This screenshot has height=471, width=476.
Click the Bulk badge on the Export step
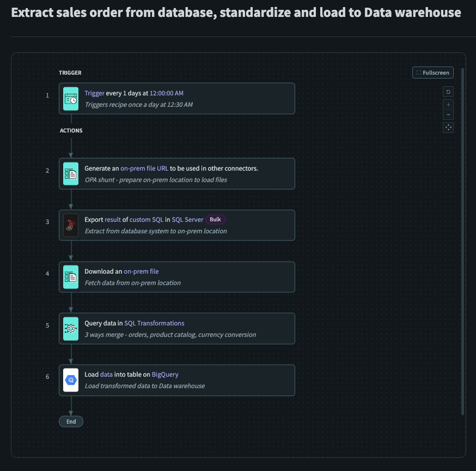(215, 219)
